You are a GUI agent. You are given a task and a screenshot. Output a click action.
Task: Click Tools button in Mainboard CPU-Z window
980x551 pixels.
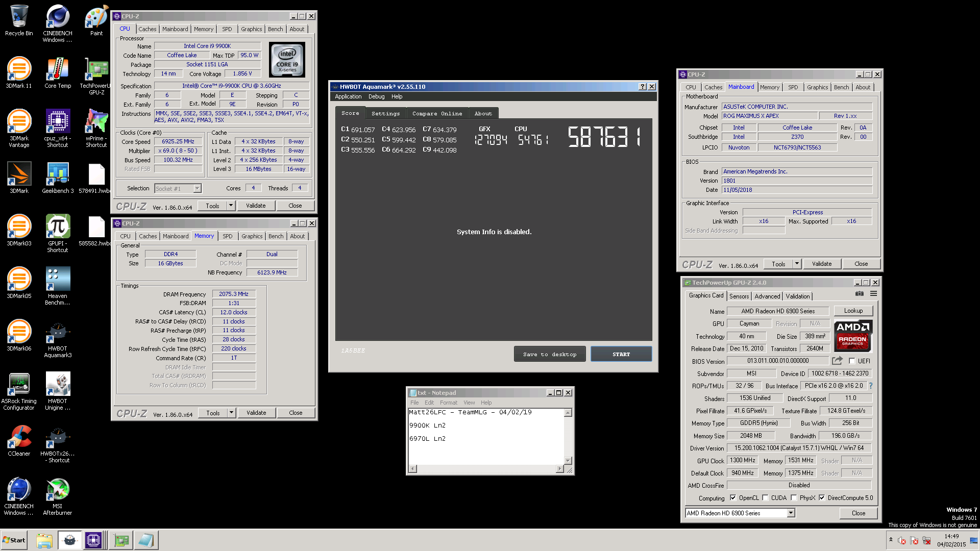[778, 264]
